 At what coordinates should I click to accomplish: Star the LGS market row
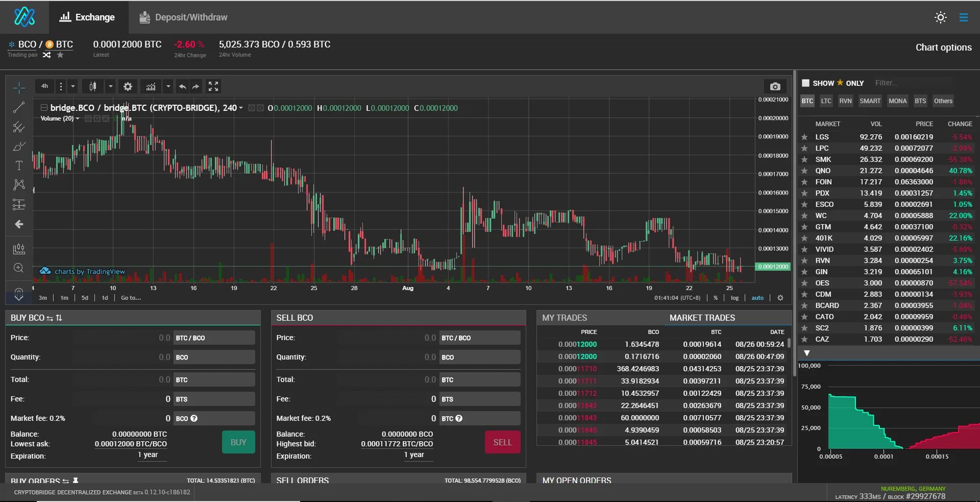804,137
